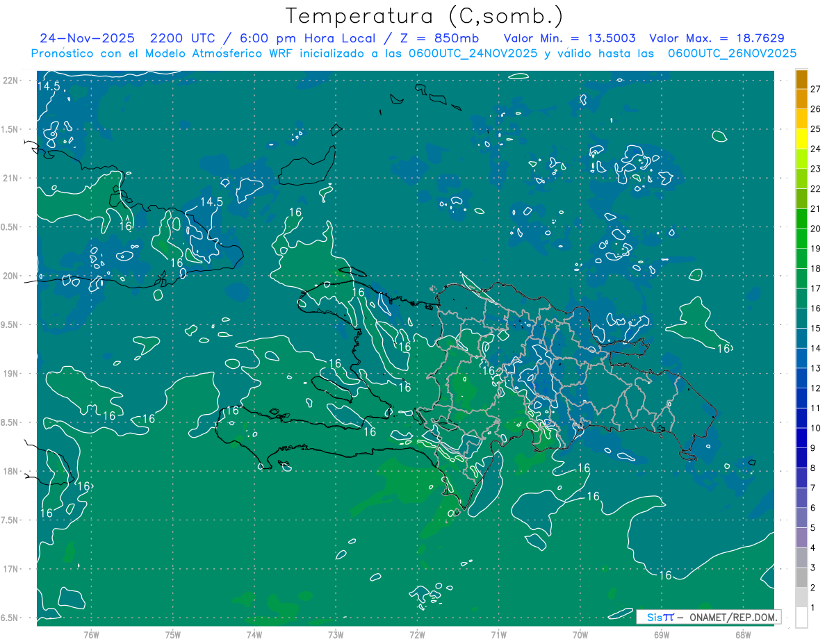Screen dimensions: 834x644
Task: Click the title "Temperatura (C,somb.)"
Action: pos(425,16)
